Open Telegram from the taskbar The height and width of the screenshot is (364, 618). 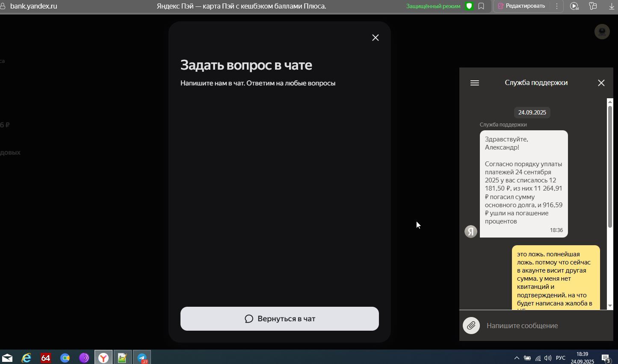pos(142,358)
